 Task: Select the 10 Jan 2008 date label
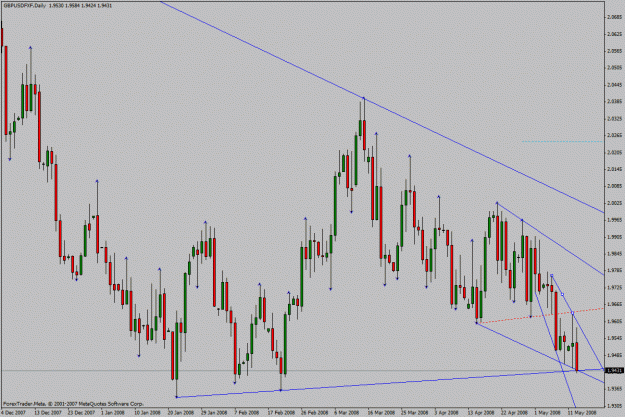pos(148,412)
